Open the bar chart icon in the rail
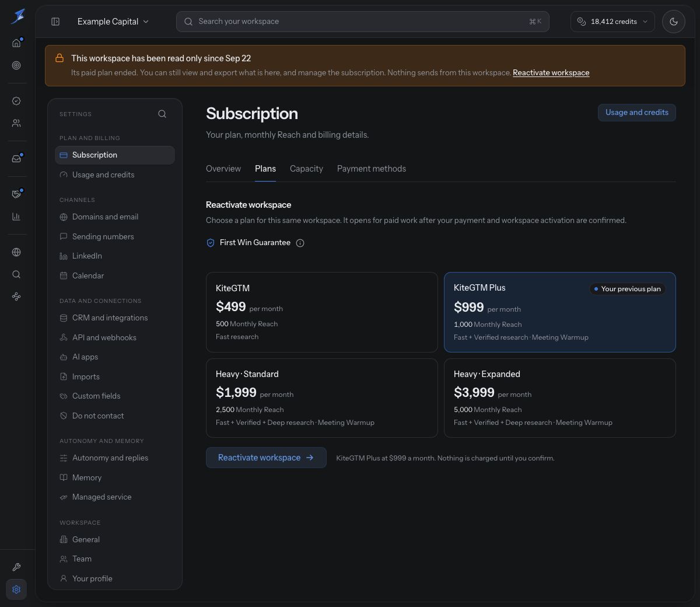 [x=16, y=217]
